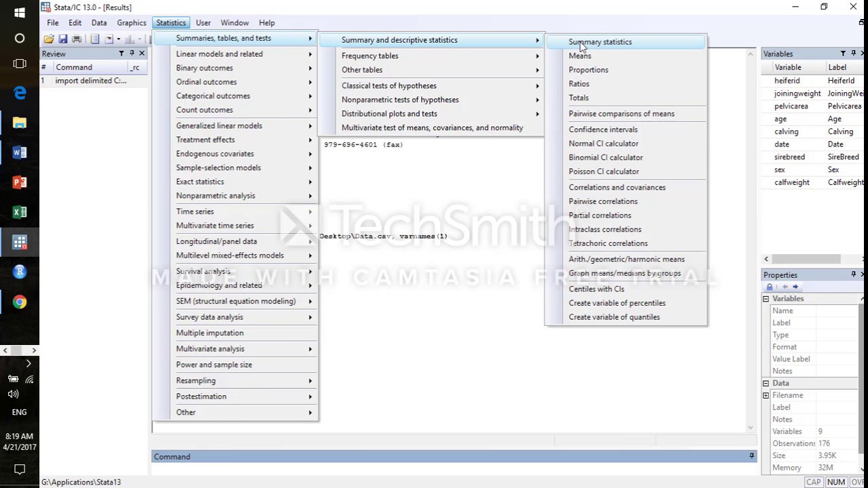Viewport: 868px width, 488px height.
Task: Choose Confidence intervals from submenu
Action: point(625,129)
